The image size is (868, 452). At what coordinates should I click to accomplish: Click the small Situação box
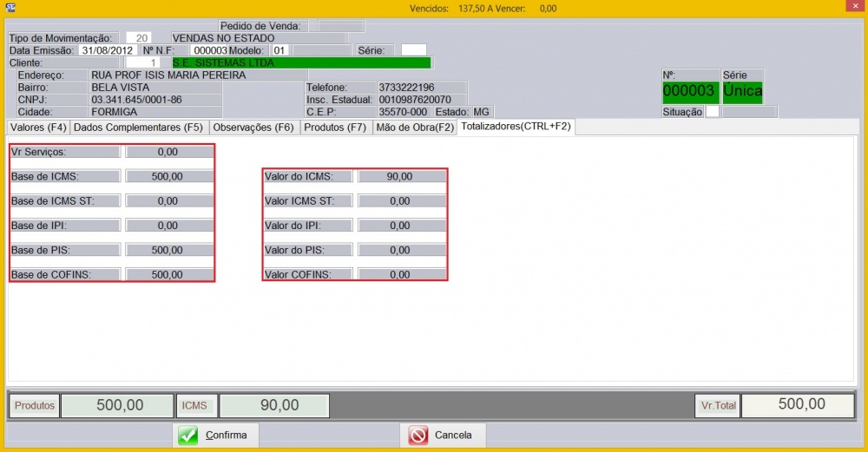(712, 112)
